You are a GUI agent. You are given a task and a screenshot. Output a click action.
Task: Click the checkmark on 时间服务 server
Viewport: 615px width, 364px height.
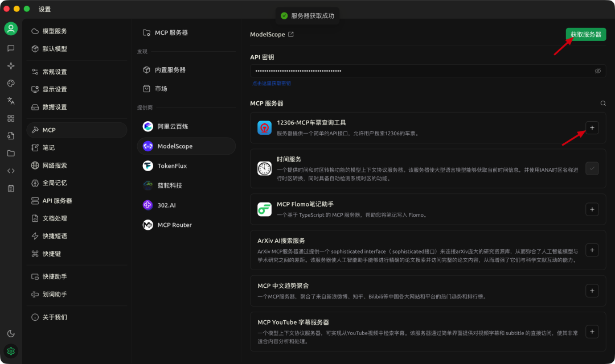click(592, 168)
